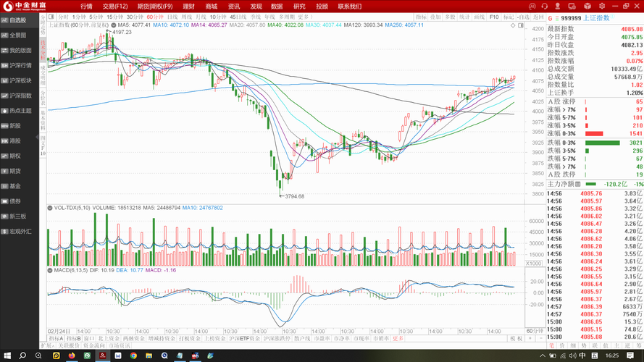Click the 返回 button
The image size is (644, 362).
[x=538, y=17]
